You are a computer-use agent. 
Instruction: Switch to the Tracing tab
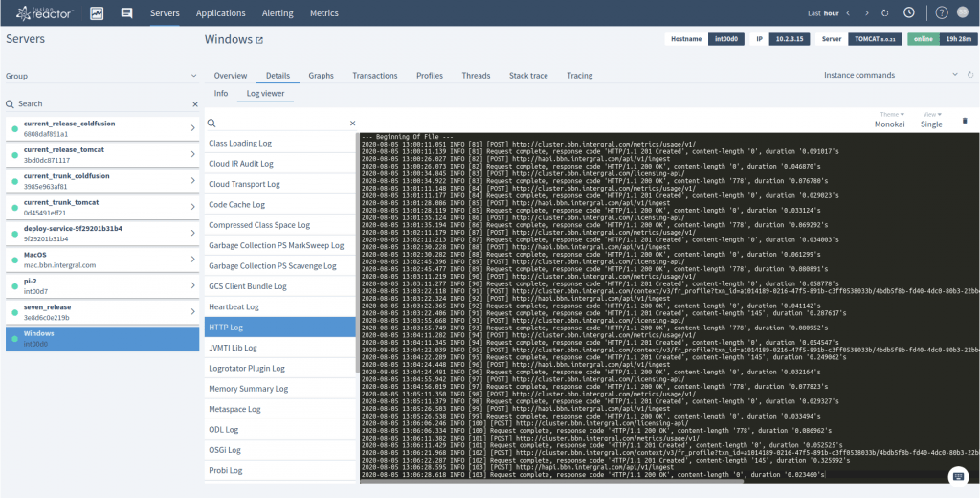[580, 75]
